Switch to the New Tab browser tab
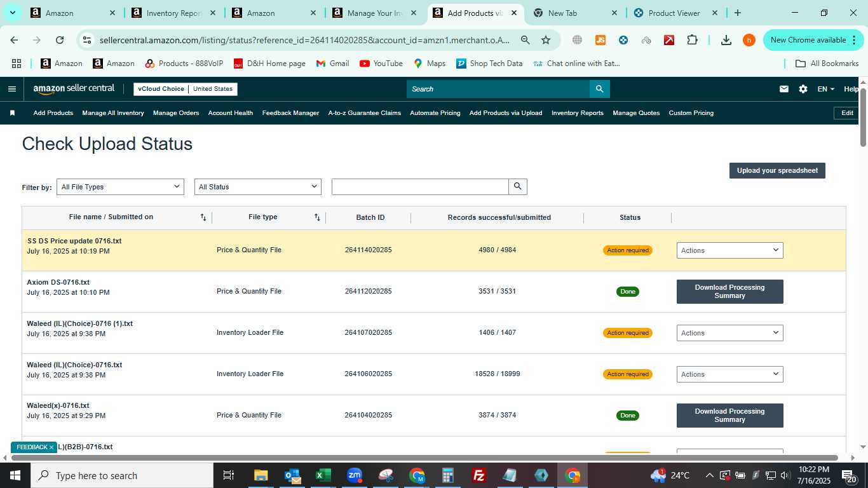Viewport: 868px width, 488px height. pos(575,13)
